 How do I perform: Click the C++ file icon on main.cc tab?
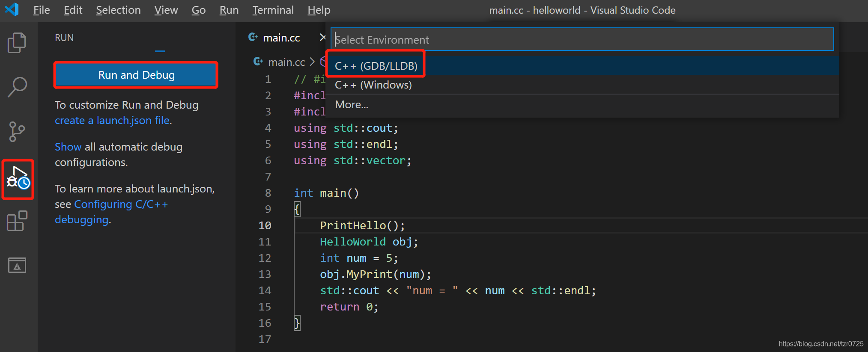tap(253, 37)
